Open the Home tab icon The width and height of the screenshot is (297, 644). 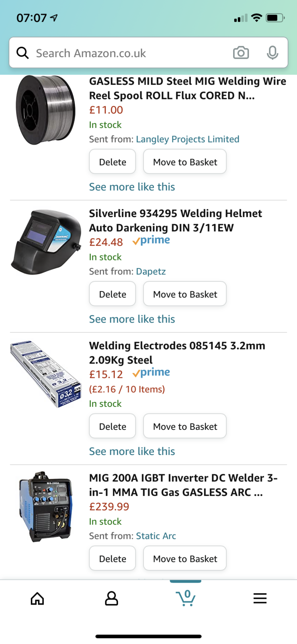[x=37, y=599]
